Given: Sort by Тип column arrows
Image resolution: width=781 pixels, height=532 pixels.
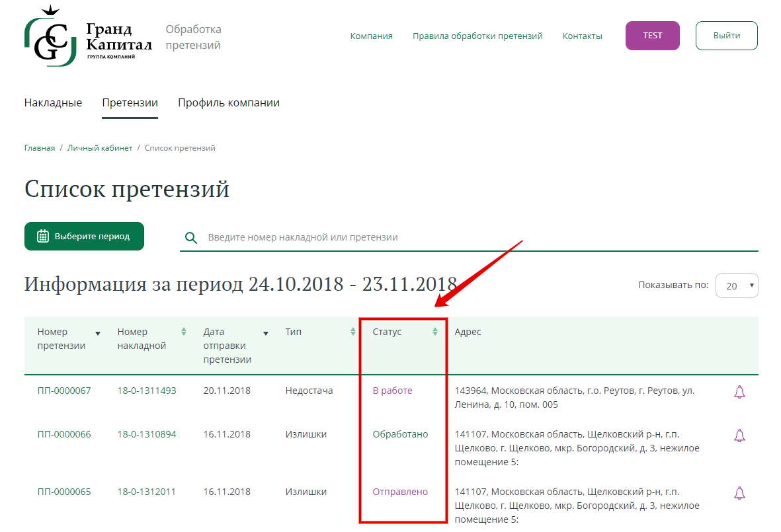Looking at the screenshot, I should point(352,332).
